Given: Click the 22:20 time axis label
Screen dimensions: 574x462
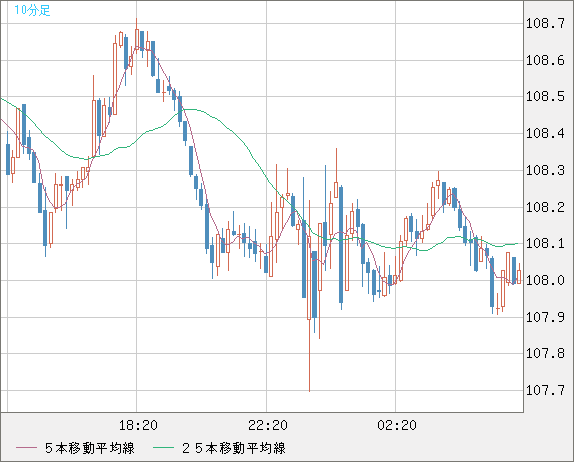Looking at the screenshot, I should [x=268, y=425].
